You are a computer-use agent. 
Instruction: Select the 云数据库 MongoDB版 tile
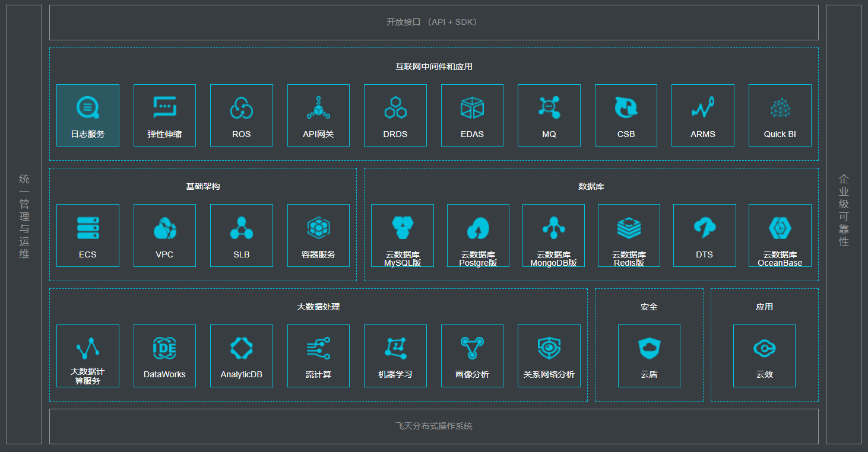[553, 235]
